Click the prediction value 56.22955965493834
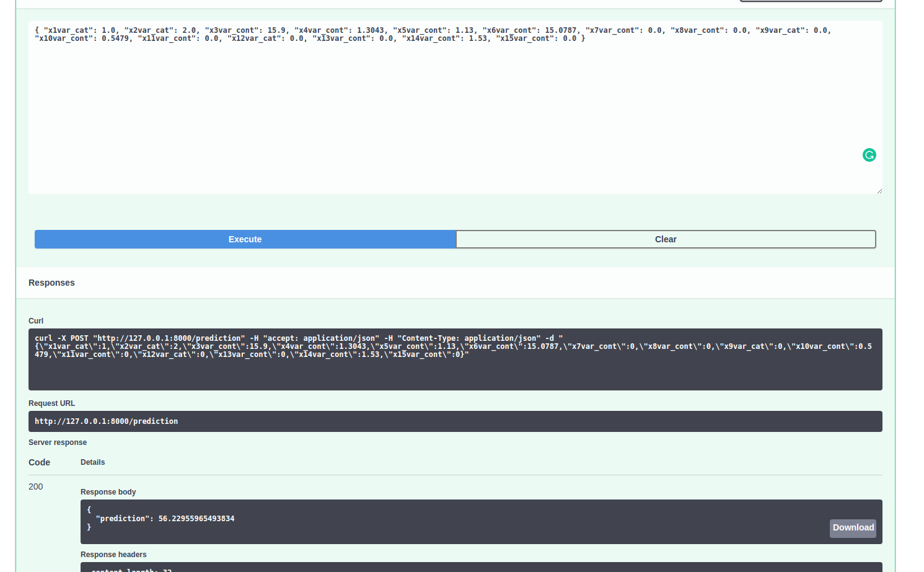Screen dimensions: 924x572 [x=196, y=519]
